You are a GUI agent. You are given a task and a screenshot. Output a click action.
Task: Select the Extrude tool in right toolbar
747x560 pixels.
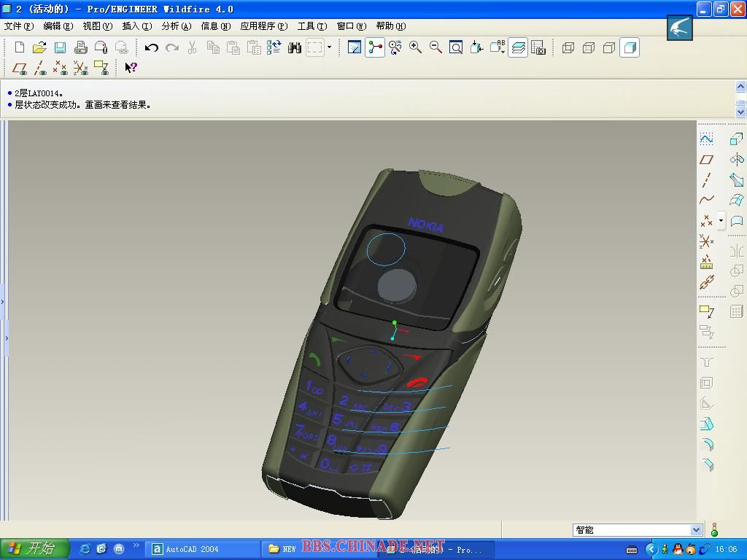click(x=736, y=139)
